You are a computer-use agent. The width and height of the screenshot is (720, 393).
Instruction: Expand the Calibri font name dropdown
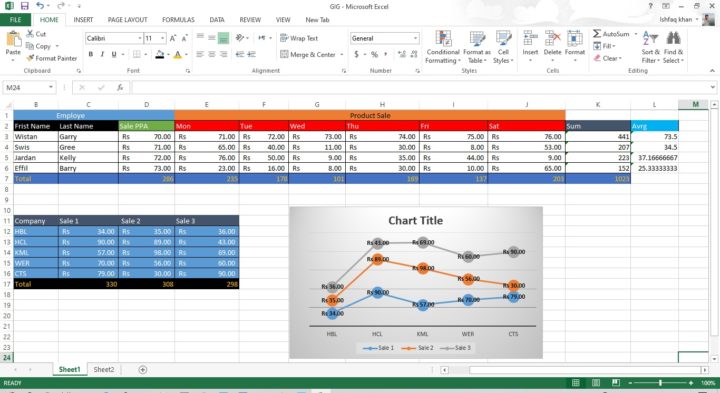point(140,38)
